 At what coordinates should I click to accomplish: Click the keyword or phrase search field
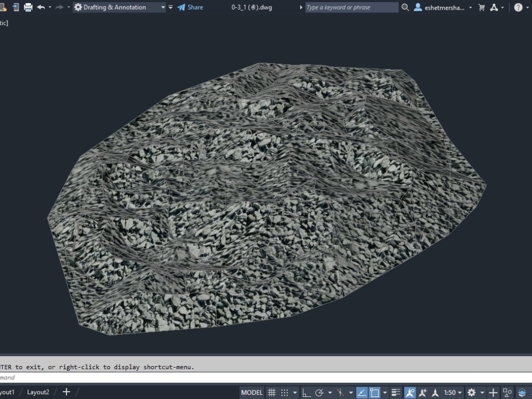tap(352, 7)
